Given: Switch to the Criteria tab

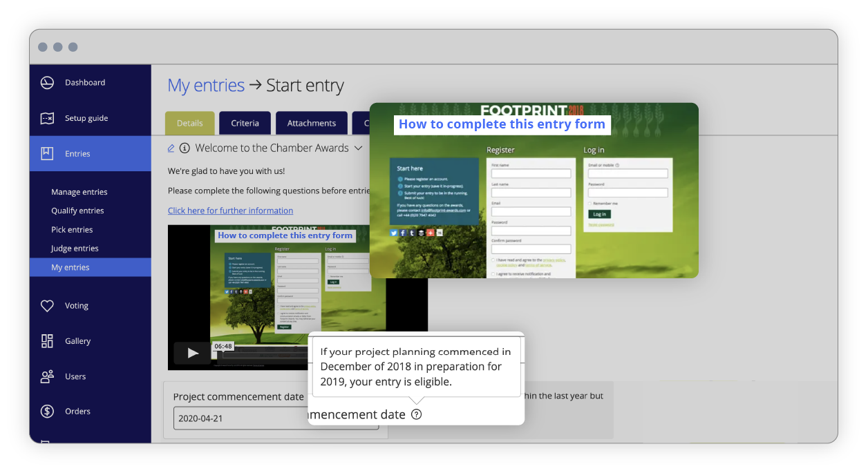Looking at the screenshot, I should pyautogui.click(x=245, y=123).
